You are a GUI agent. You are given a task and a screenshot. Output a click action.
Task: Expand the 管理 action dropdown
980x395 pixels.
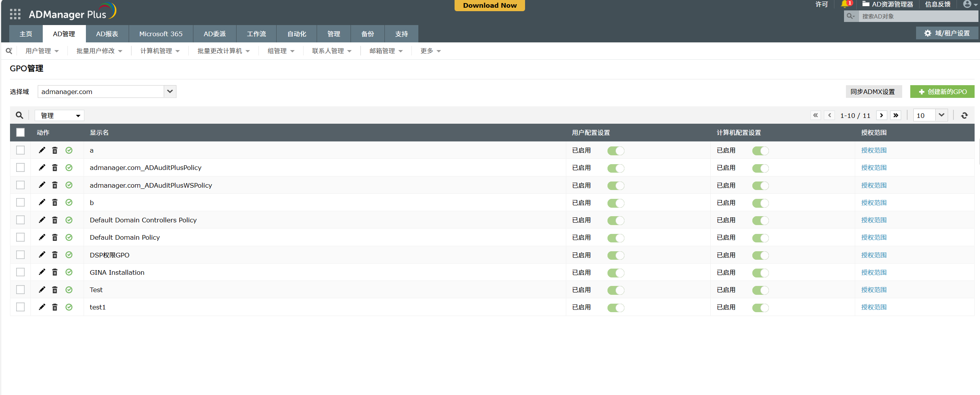[60, 116]
